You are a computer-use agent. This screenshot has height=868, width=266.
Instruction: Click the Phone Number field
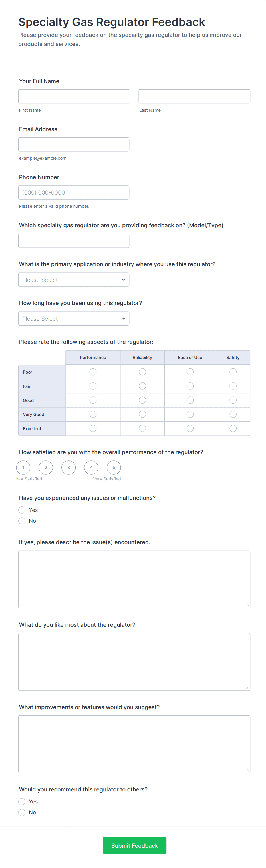point(74,193)
